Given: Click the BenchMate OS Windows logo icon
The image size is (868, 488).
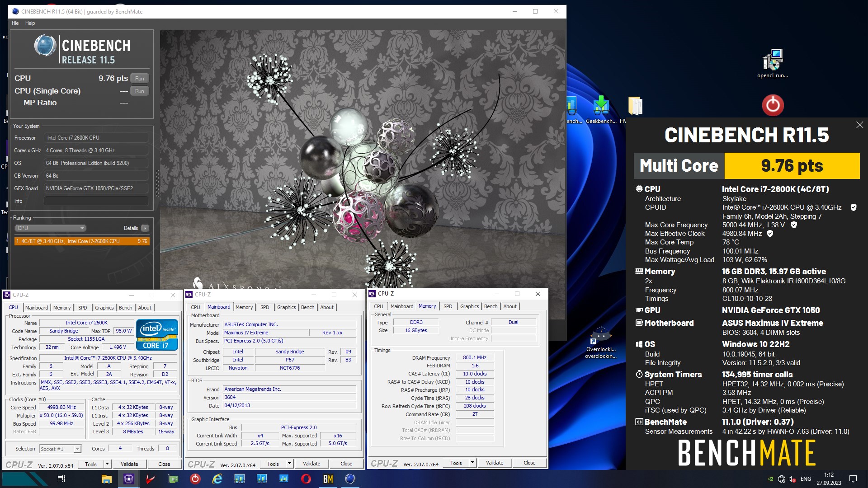Looking at the screenshot, I should click(639, 344).
